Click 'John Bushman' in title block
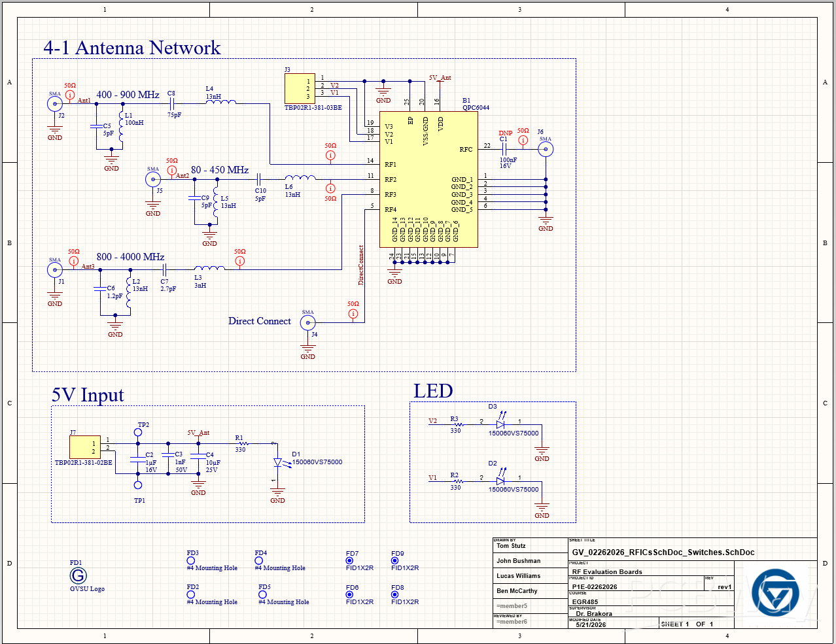836x644 pixels. click(x=519, y=561)
